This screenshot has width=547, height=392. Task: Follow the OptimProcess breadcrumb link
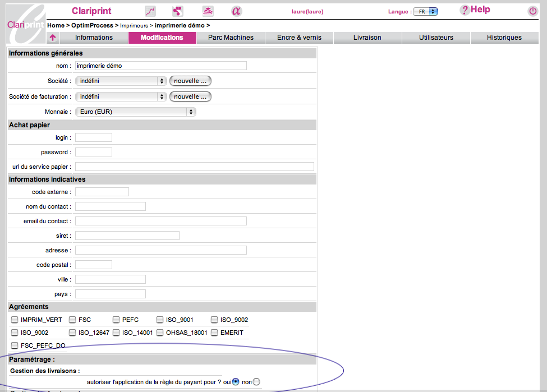point(92,25)
